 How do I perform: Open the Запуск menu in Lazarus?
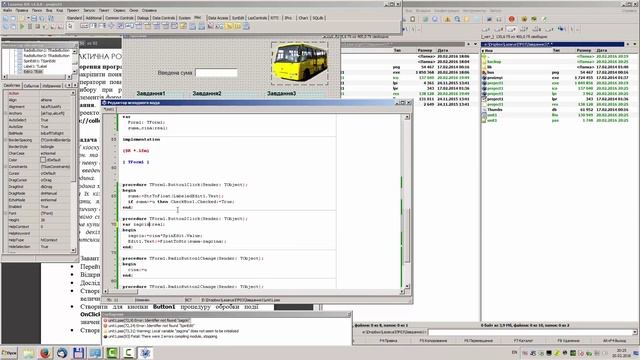[89, 10]
